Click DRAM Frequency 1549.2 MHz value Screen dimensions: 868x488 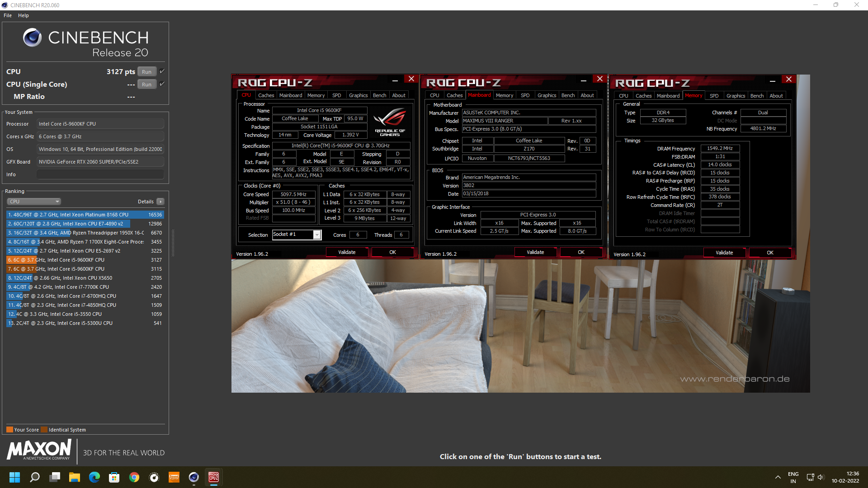[x=720, y=148]
